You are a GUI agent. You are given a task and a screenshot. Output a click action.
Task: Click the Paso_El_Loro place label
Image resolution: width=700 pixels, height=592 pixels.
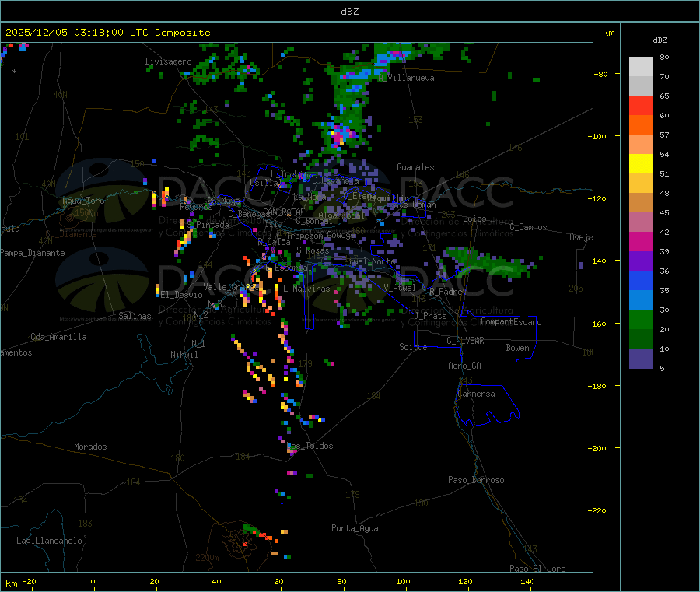pos(537,569)
